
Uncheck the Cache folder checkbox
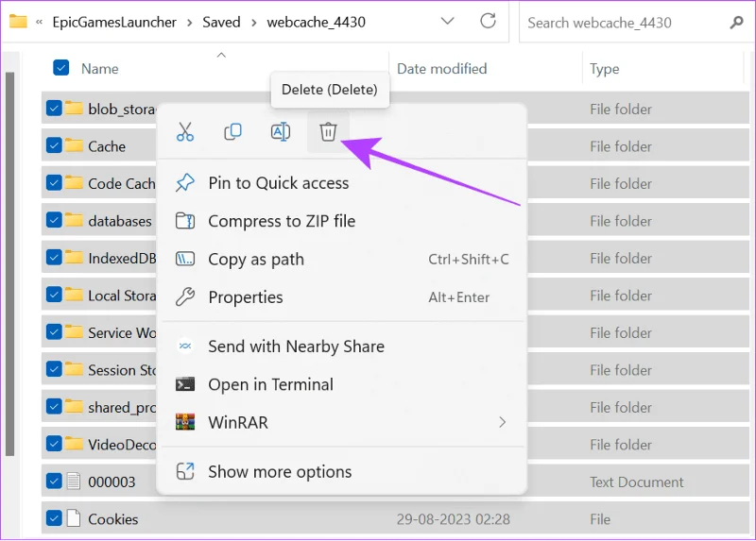click(x=54, y=145)
